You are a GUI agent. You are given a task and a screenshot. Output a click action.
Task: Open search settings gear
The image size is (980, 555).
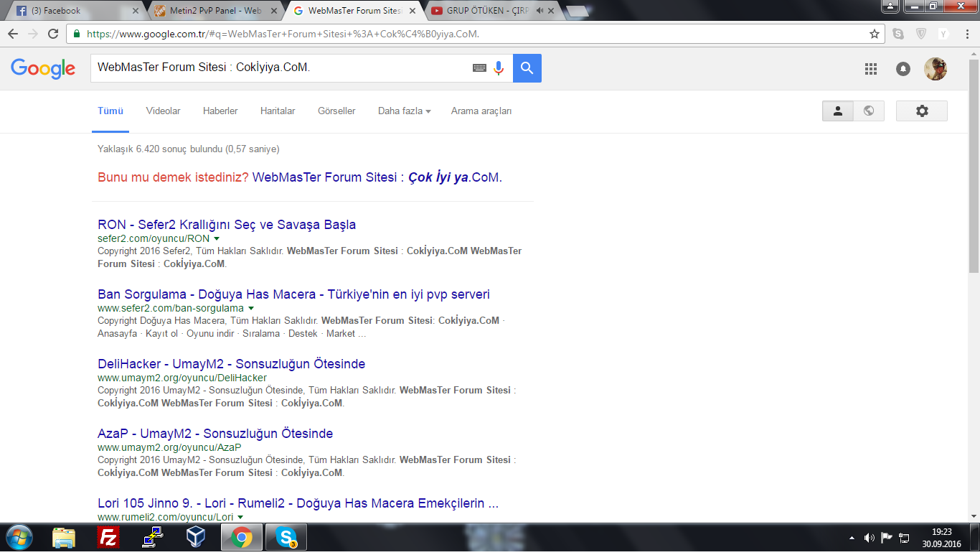tap(922, 111)
